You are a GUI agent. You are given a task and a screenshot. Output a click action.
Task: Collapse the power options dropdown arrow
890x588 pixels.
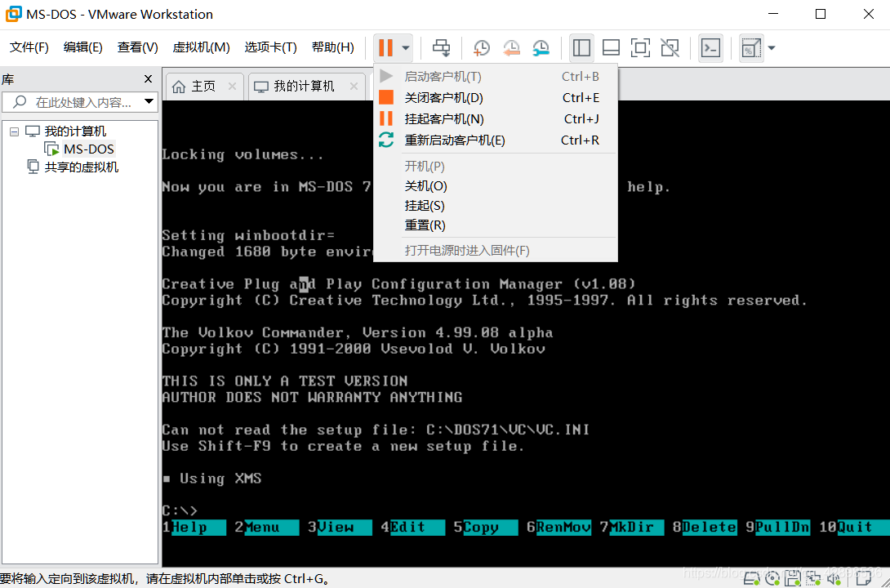(x=406, y=47)
